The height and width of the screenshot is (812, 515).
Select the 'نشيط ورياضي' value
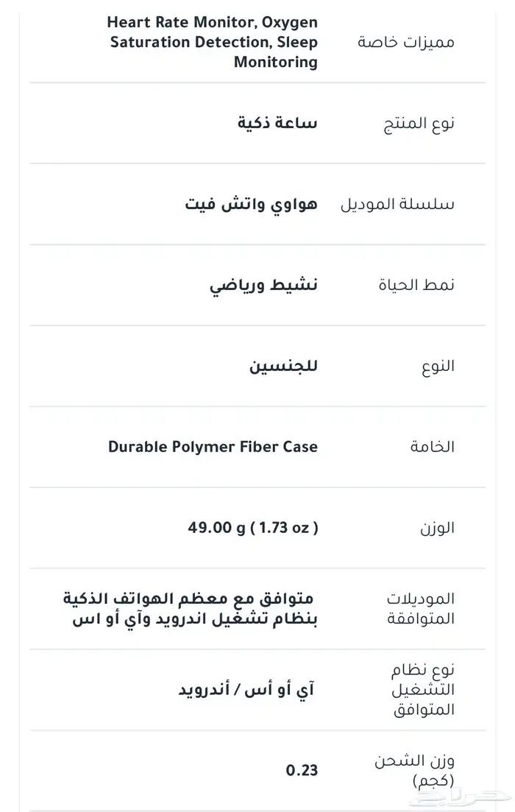(264, 285)
